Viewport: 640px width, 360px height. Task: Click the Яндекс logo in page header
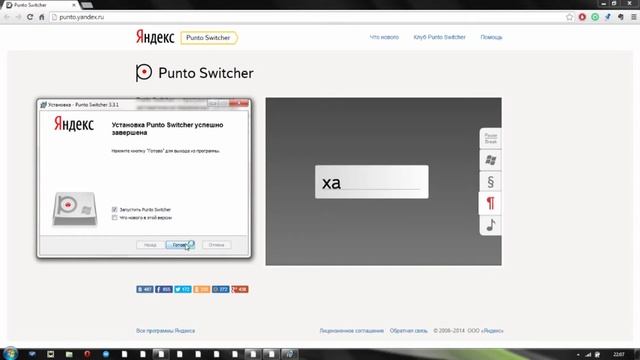(x=155, y=37)
